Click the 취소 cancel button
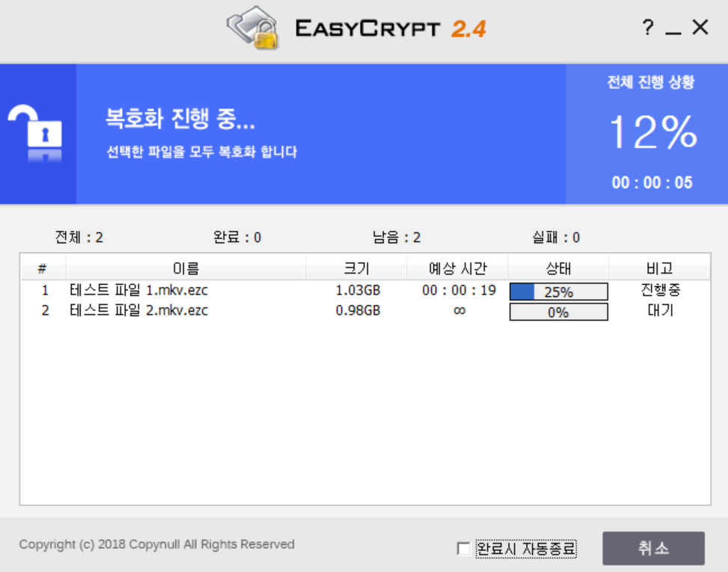This screenshot has width=728, height=572. coord(653,548)
